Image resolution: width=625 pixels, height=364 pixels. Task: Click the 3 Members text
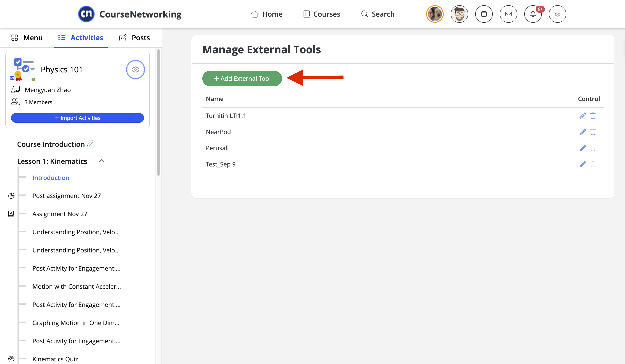point(38,102)
